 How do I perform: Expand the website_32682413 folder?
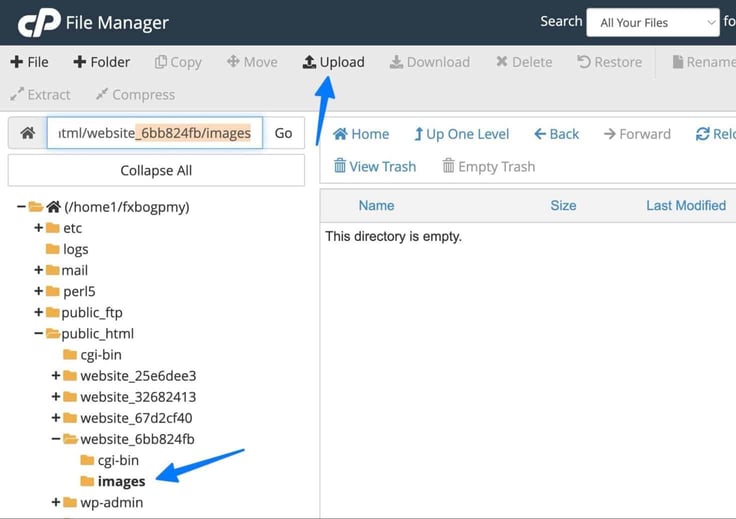56,397
